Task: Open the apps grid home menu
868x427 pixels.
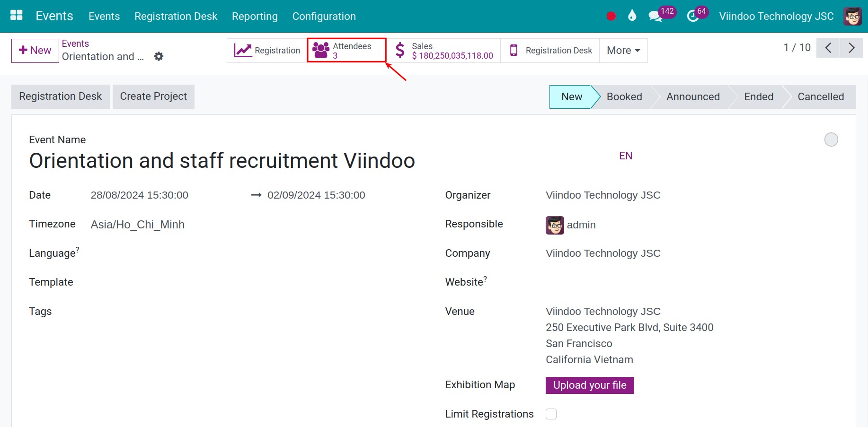Action: (17, 16)
